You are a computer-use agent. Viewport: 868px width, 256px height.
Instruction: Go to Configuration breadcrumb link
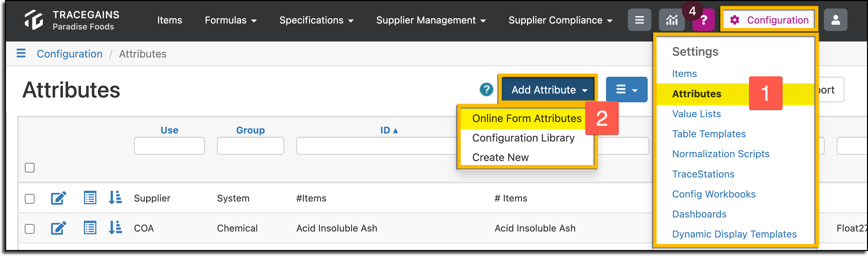coord(69,54)
